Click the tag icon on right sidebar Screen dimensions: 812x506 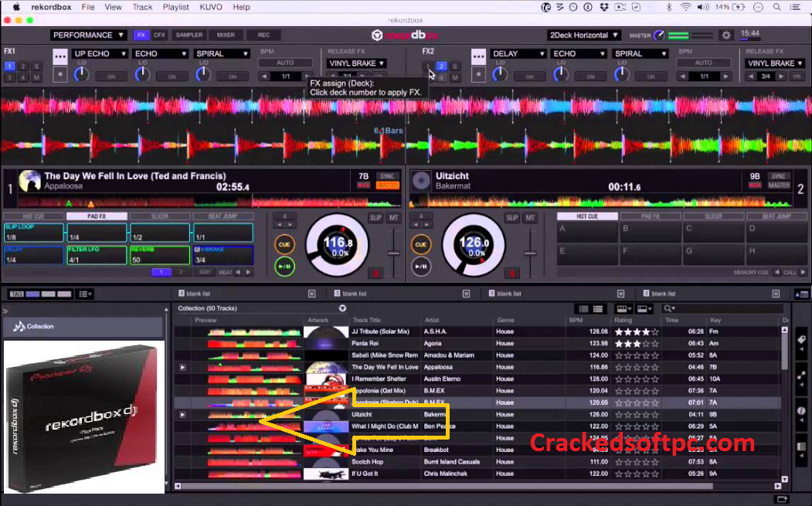(801, 340)
